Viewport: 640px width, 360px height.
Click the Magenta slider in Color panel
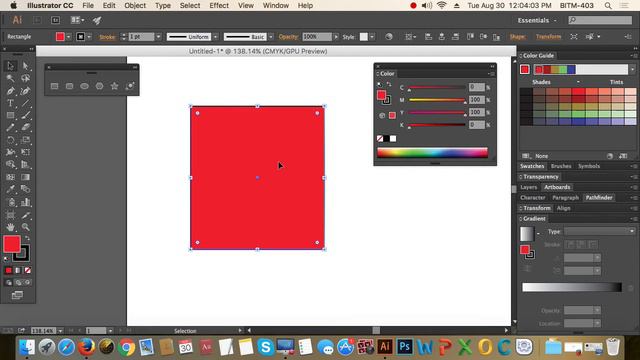[x=437, y=100]
